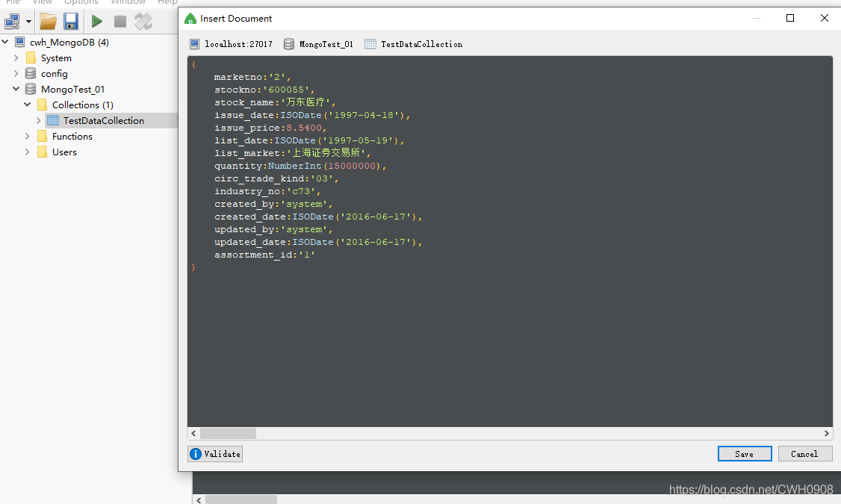841x504 pixels.
Task: Expand the config database node
Action: 16,73
